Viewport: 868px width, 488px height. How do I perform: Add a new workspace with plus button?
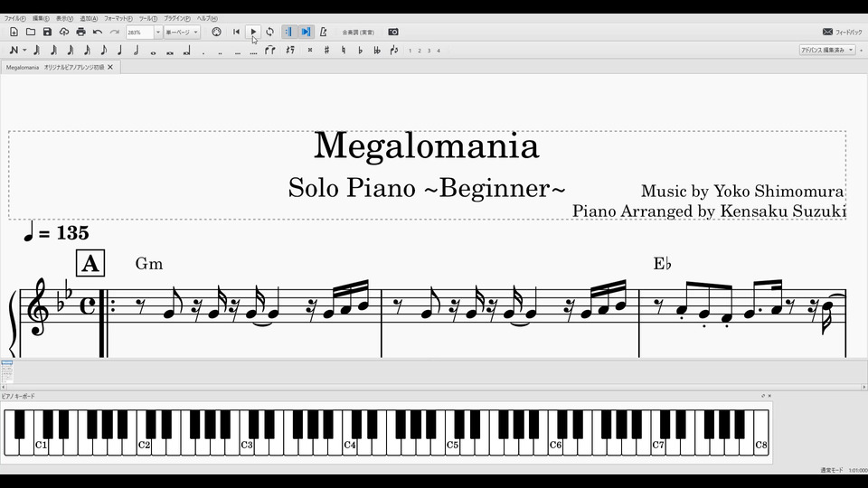click(862, 51)
